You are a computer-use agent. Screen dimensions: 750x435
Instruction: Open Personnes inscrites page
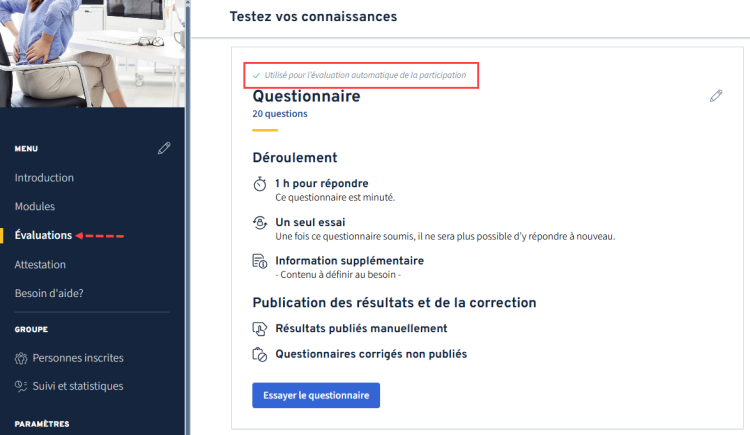point(78,358)
